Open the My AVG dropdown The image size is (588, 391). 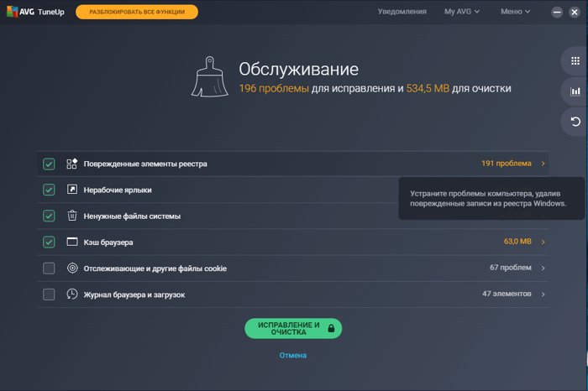(x=462, y=12)
